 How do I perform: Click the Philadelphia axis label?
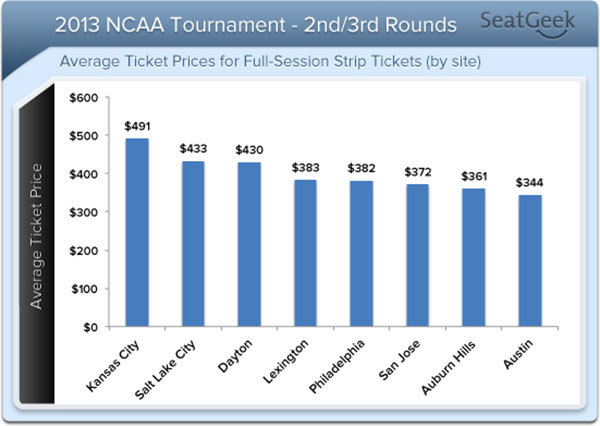pos(336,366)
